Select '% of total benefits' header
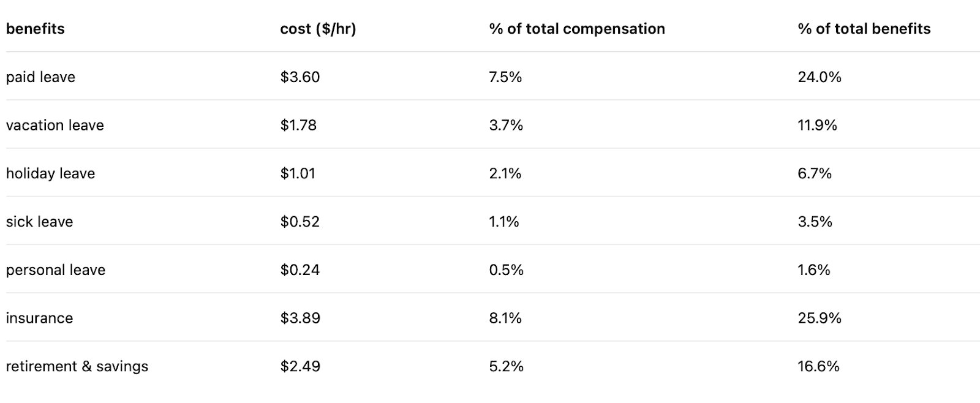Screen dimensions: 980x403 pyautogui.click(x=864, y=29)
